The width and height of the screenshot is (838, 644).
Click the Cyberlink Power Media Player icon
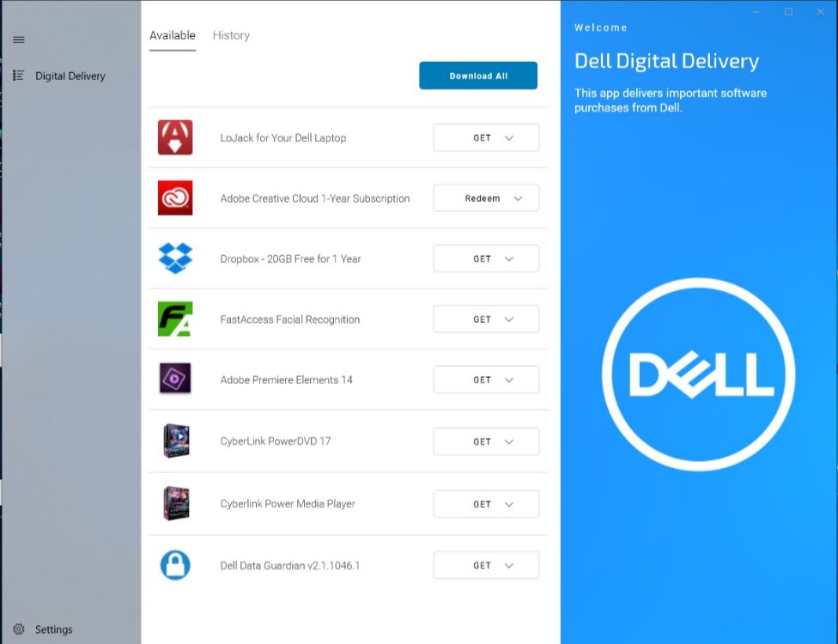point(176,503)
